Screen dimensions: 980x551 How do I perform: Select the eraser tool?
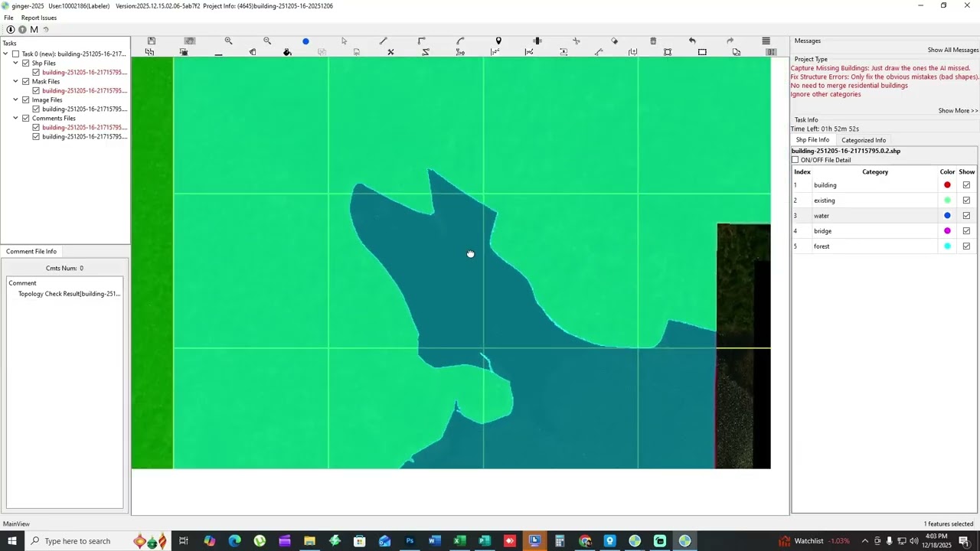tap(614, 41)
